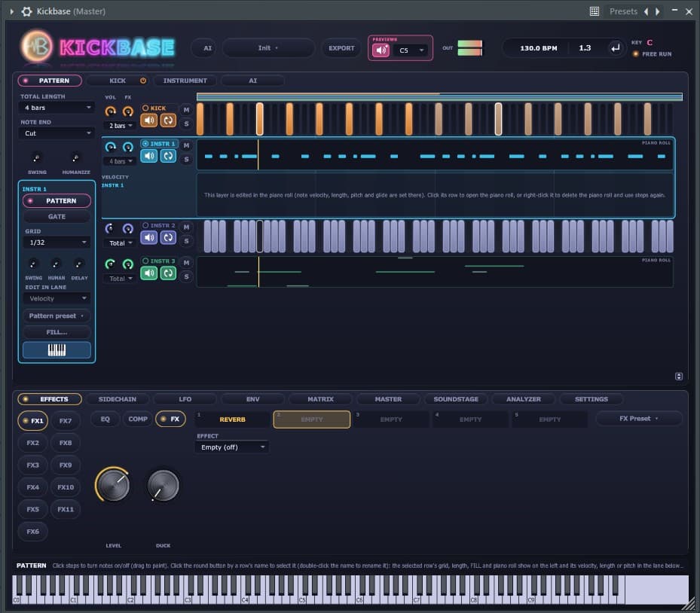
Task: Toggle loop icon on INSTR 2 row
Action: (168, 237)
